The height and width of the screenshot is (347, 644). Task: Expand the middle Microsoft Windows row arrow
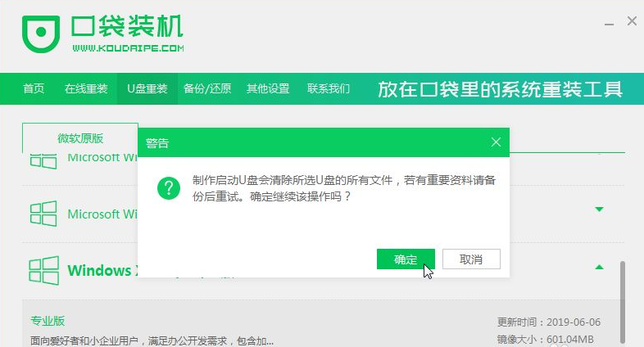pyautogui.click(x=599, y=210)
